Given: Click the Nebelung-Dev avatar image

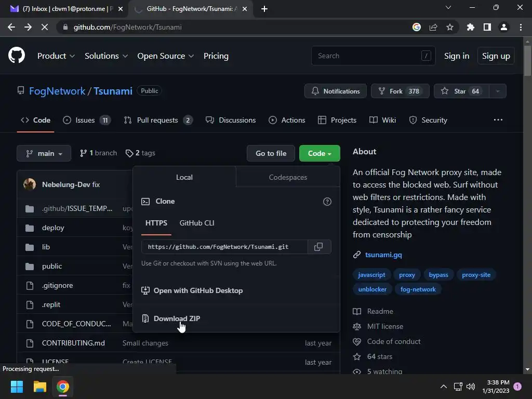Looking at the screenshot, I should pos(30,184).
